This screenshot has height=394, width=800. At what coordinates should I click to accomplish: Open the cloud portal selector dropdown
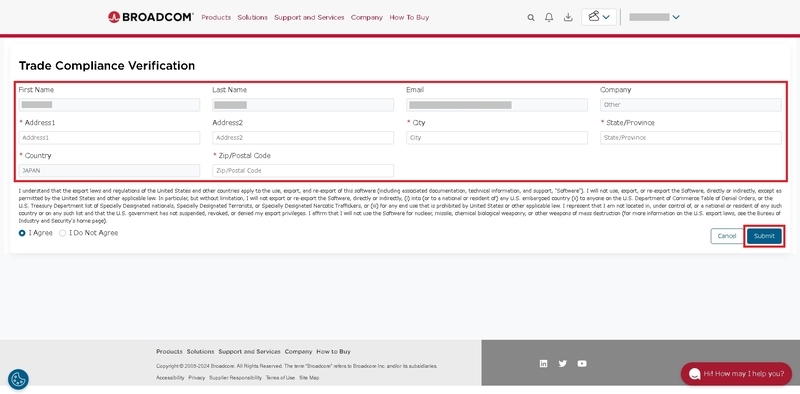click(x=599, y=17)
